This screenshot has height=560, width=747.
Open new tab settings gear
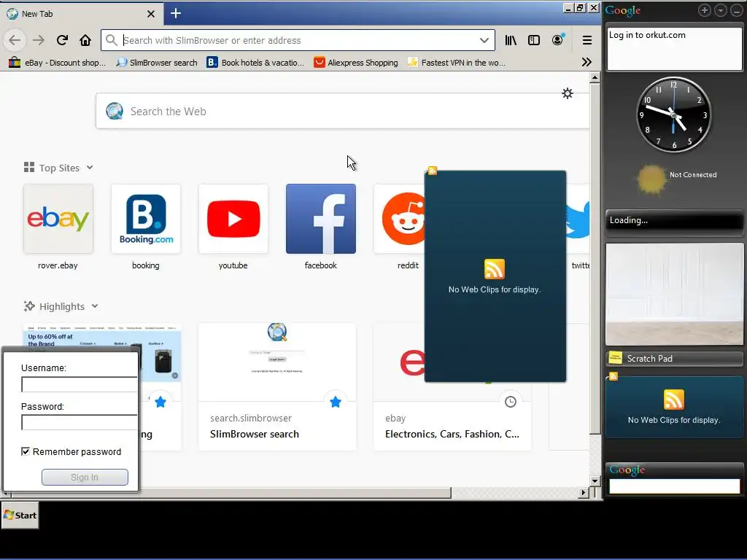[567, 93]
